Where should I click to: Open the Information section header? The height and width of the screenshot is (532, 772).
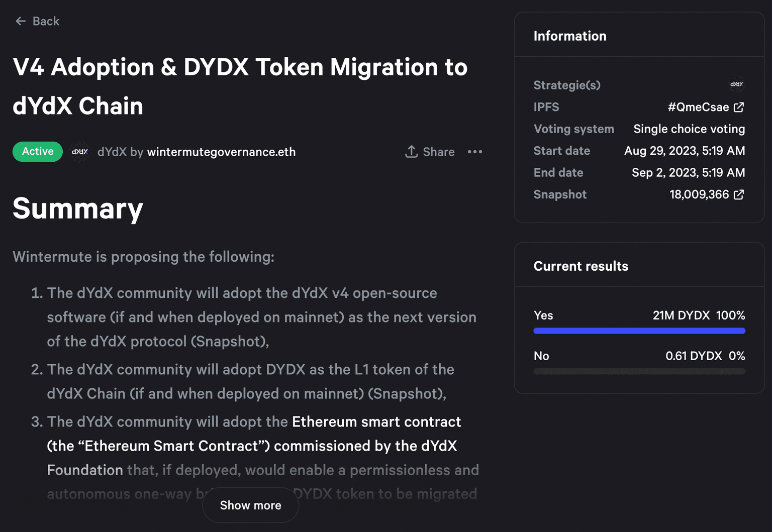[570, 36]
